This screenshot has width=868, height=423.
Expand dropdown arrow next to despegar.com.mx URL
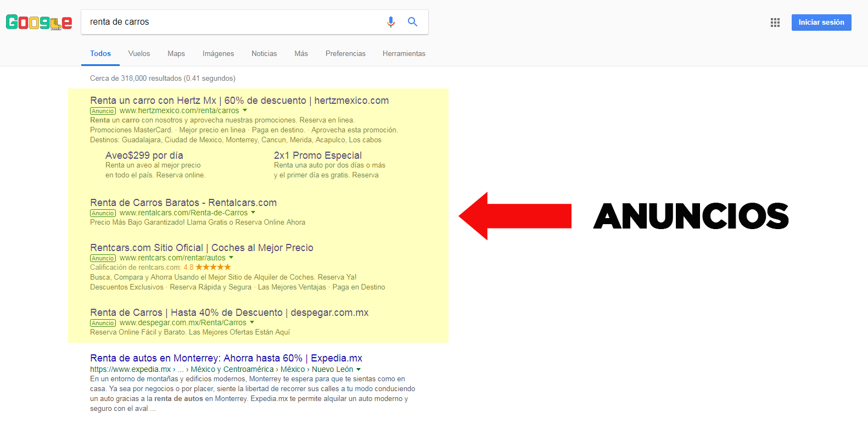(x=252, y=322)
